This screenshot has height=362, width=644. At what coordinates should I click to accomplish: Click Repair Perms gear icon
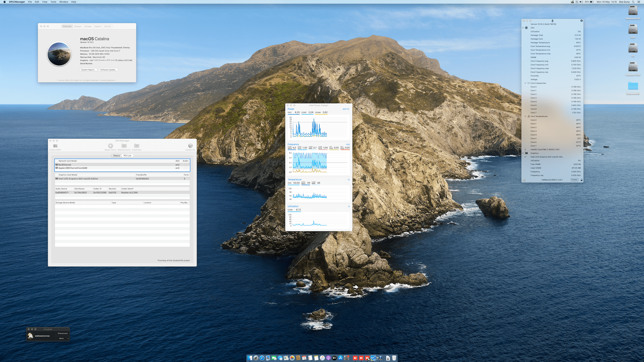tap(110, 146)
